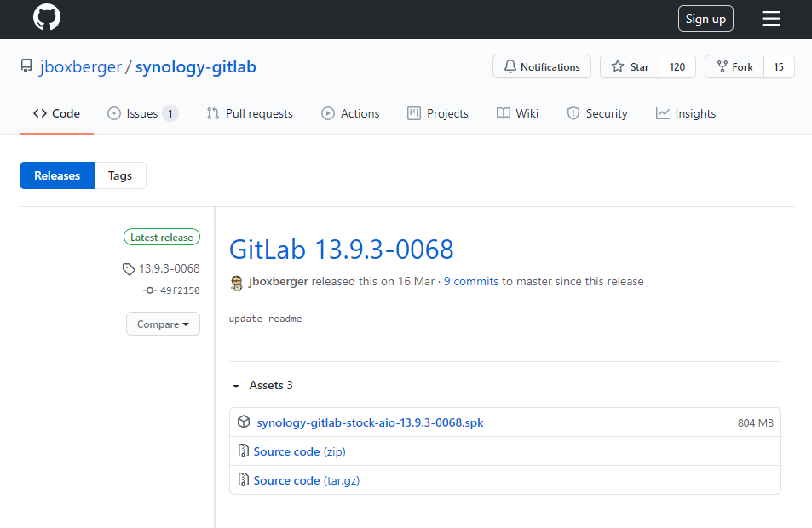Click the package cube icon of spk asset
Viewport: 812px width, 528px height.
click(x=244, y=422)
